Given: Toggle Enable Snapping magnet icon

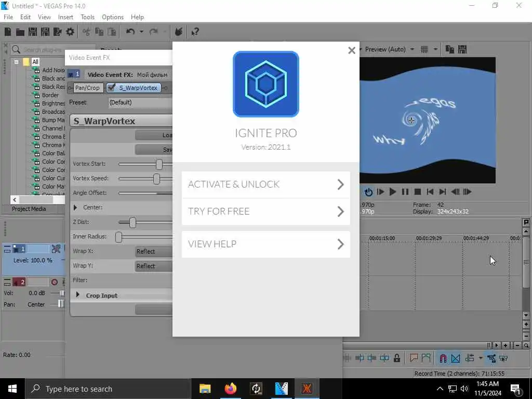Looking at the screenshot, I should [x=443, y=358].
